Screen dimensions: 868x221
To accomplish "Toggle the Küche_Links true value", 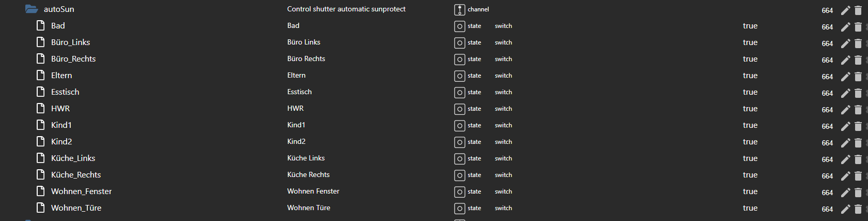I will pos(750,158).
